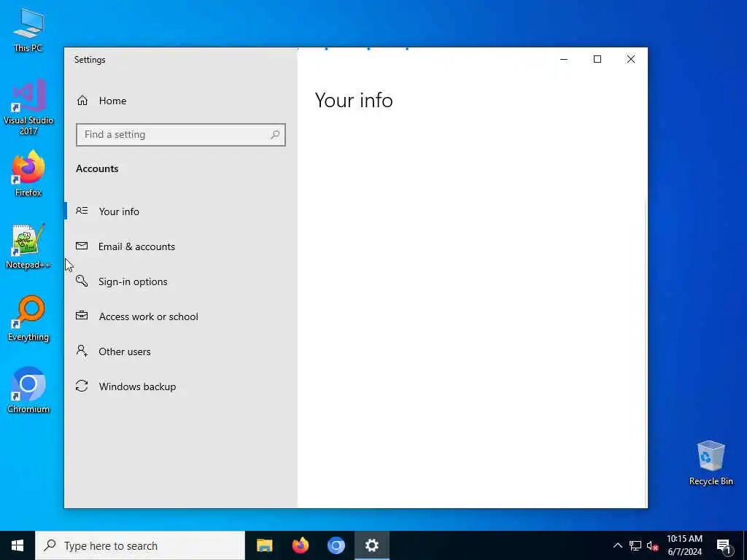Open Firefox from the taskbar
The height and width of the screenshot is (560, 747).
point(300,545)
